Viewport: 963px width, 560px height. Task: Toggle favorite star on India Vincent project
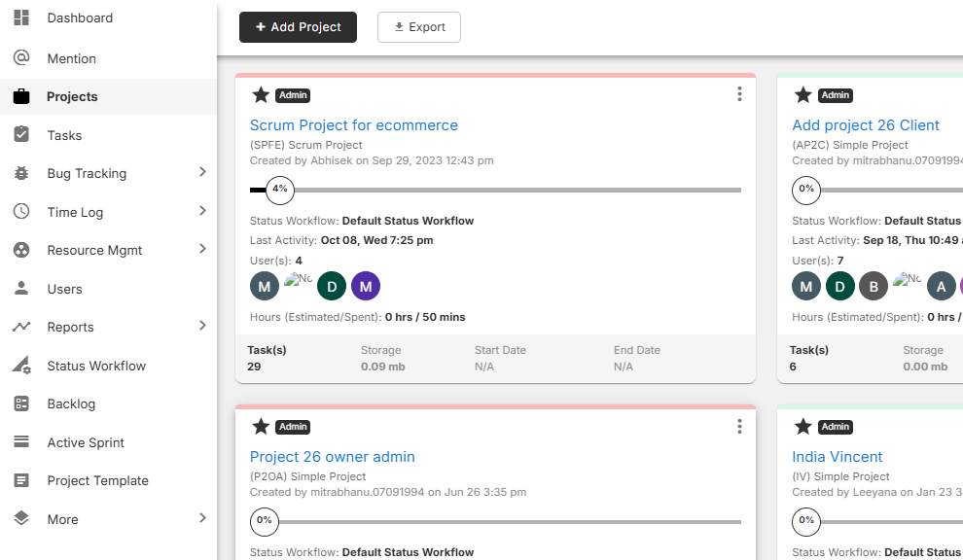click(x=802, y=426)
